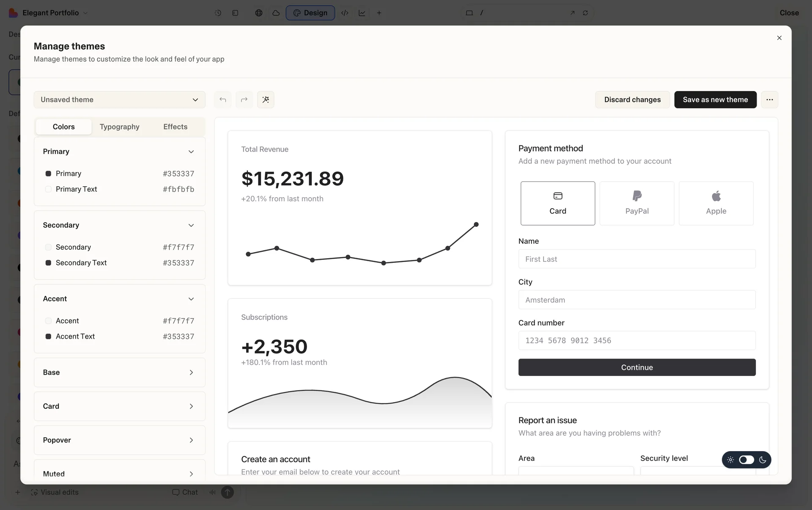The height and width of the screenshot is (510, 812).
Task: Select the Apple payment option
Action: tap(716, 203)
